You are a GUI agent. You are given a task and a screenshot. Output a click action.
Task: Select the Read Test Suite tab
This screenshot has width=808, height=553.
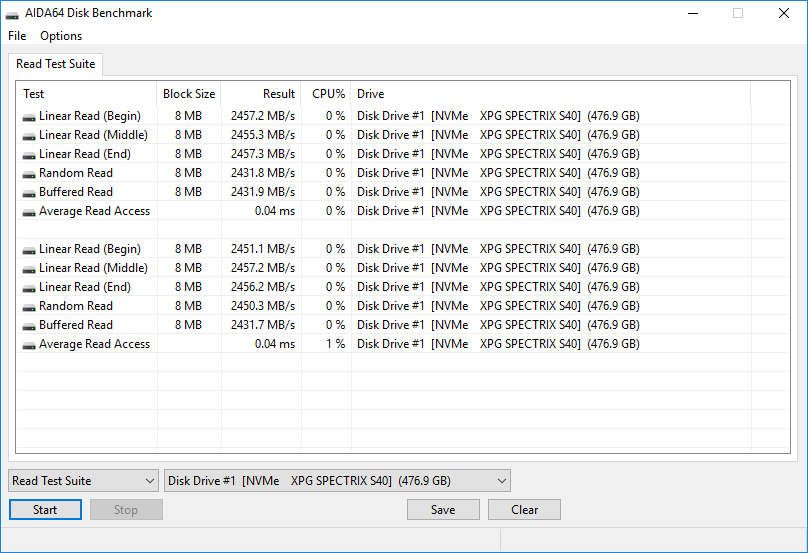(x=56, y=64)
